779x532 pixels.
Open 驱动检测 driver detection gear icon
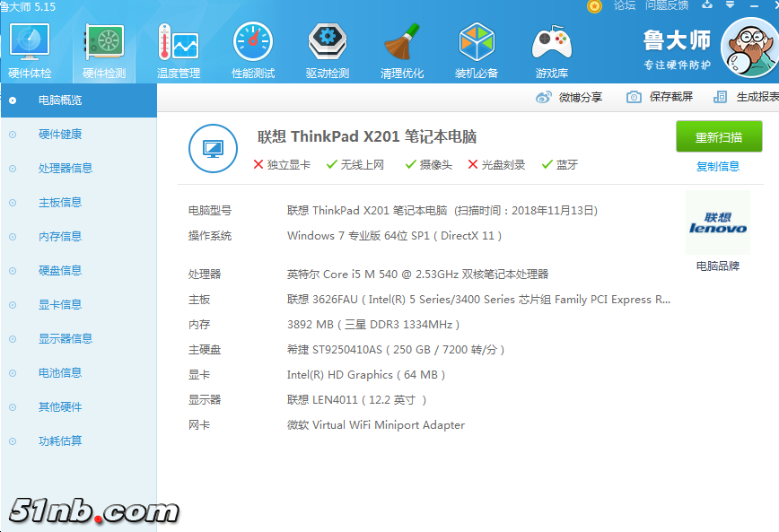click(x=327, y=50)
